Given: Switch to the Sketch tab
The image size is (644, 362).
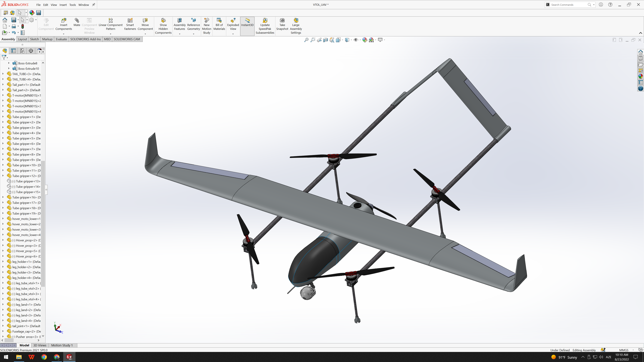Looking at the screenshot, I should (x=35, y=39).
